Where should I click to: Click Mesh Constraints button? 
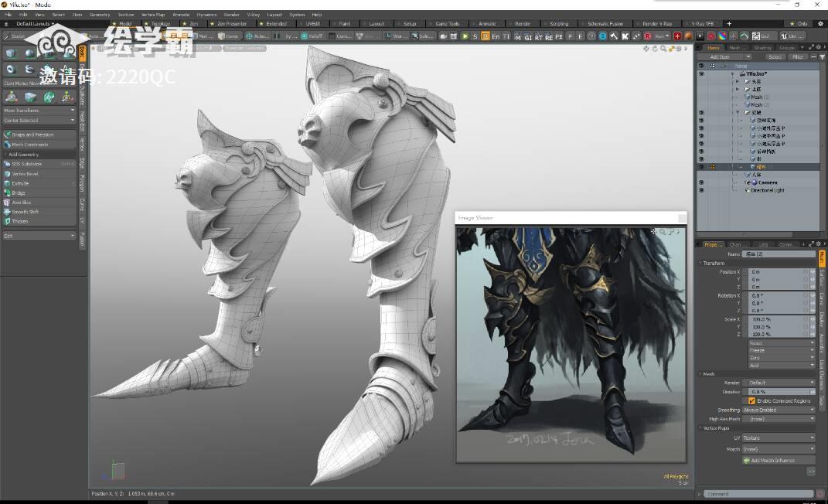coord(39,145)
